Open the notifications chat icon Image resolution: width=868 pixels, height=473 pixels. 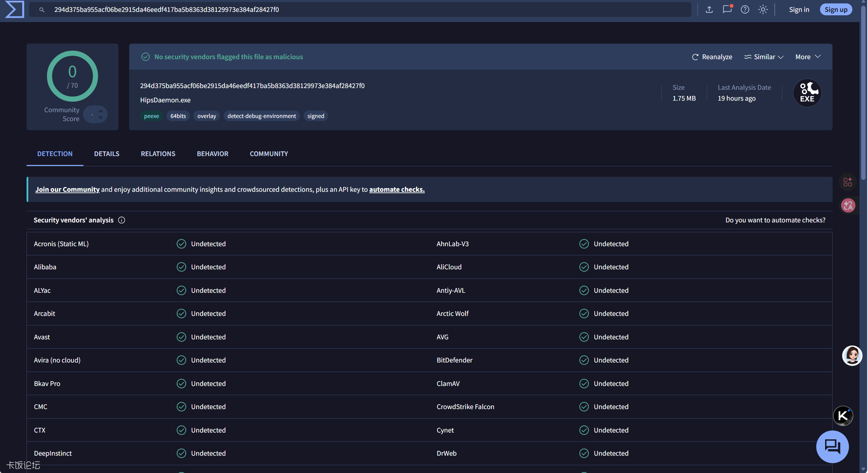point(727,9)
